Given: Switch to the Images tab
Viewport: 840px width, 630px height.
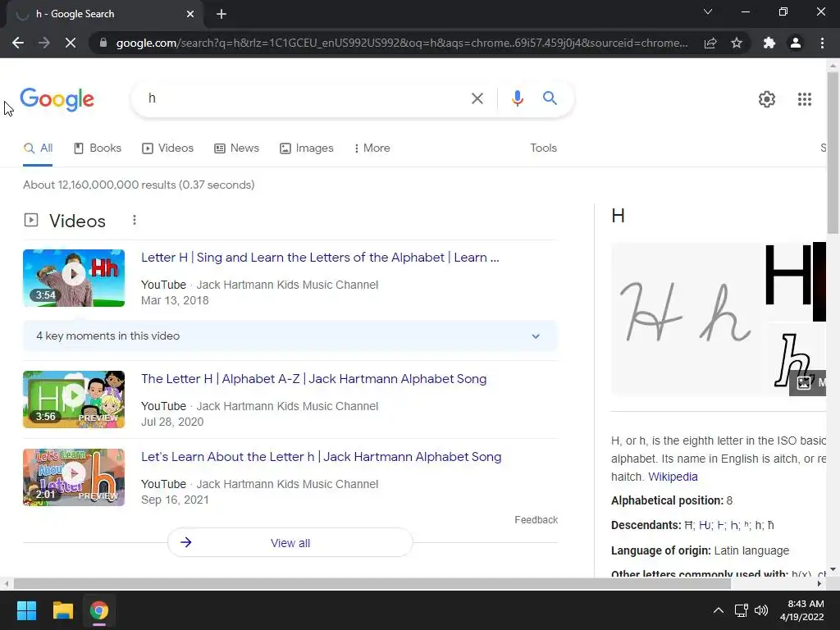Looking at the screenshot, I should pyautogui.click(x=307, y=148).
